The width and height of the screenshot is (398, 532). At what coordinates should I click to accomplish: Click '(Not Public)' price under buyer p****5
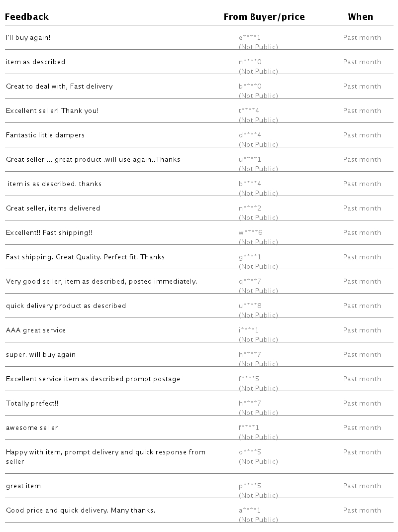coord(258,495)
